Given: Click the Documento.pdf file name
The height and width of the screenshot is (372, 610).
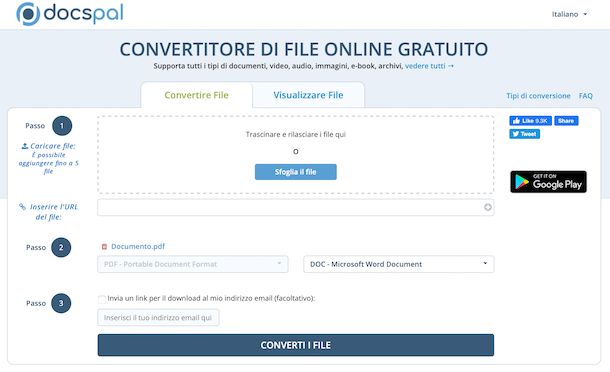Looking at the screenshot, I should click(x=138, y=246).
